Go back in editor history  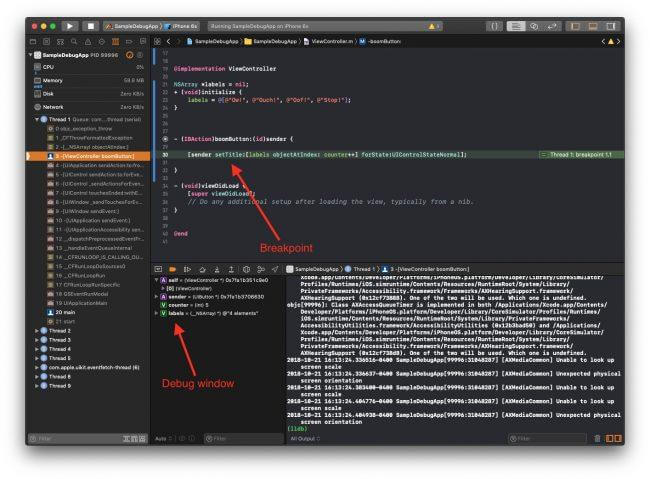point(168,41)
